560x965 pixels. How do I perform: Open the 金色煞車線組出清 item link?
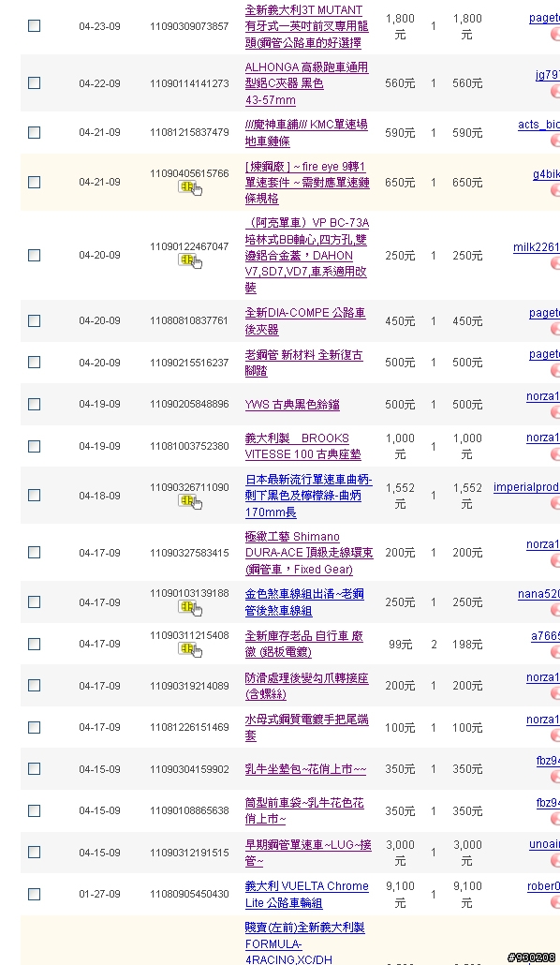pos(304,601)
